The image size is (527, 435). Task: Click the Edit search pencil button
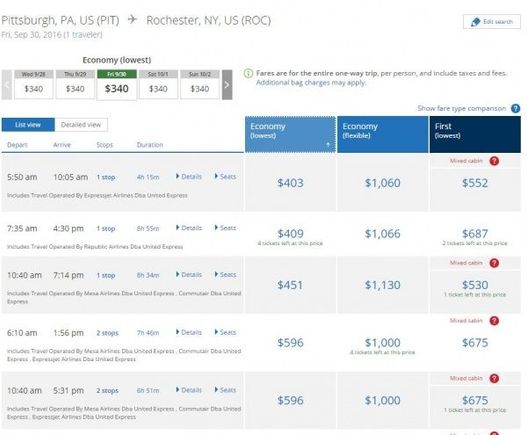(x=491, y=22)
